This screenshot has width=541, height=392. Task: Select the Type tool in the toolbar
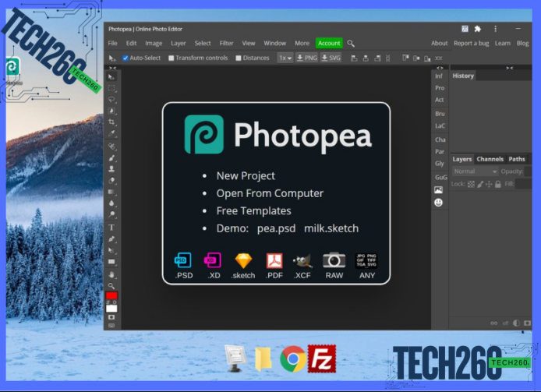click(x=112, y=228)
